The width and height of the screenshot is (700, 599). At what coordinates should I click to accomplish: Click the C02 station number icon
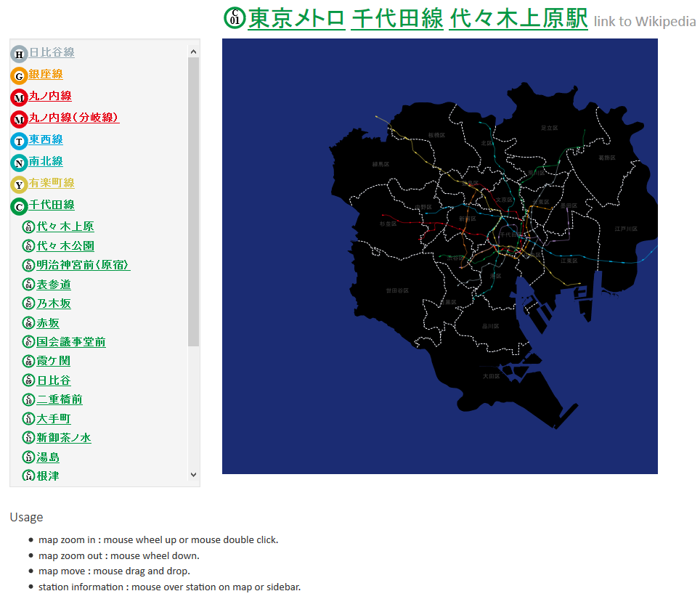tap(28, 246)
